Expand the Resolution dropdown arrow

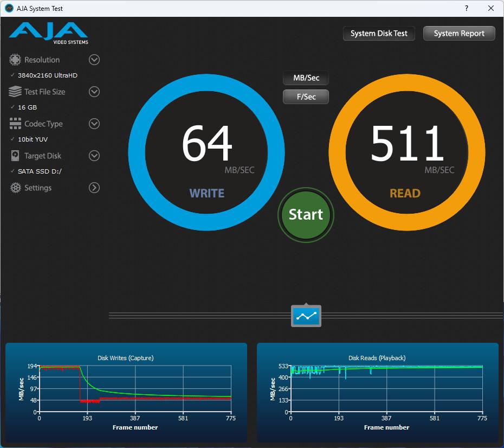click(94, 60)
